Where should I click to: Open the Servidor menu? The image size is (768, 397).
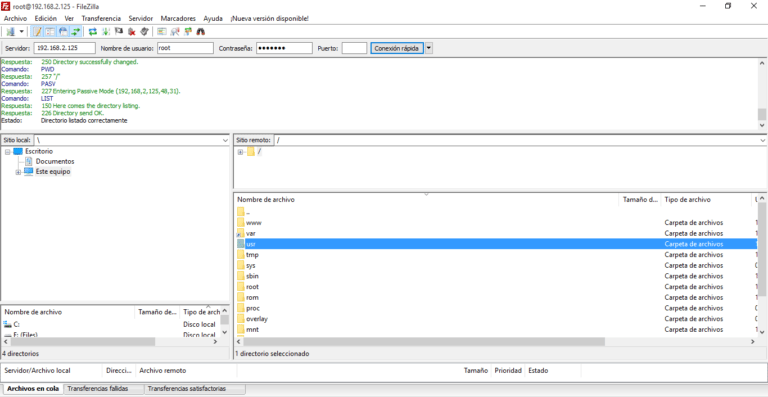[141, 18]
